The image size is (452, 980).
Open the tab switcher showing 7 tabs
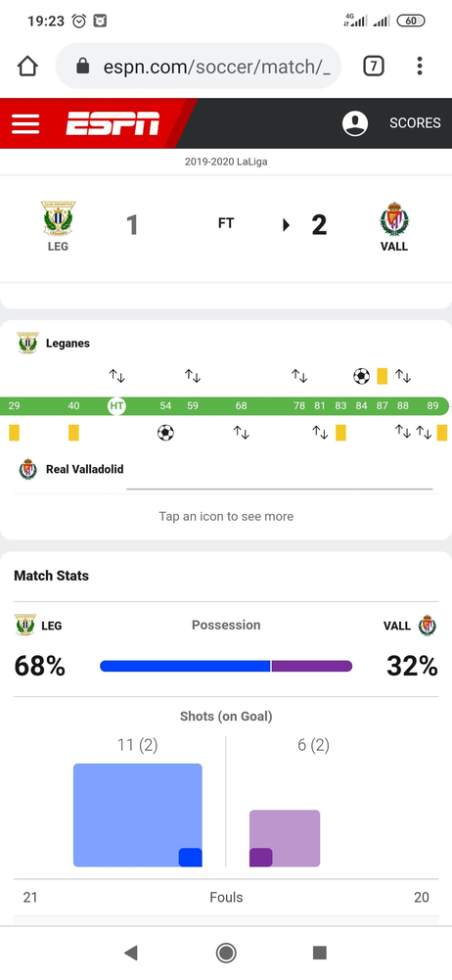(374, 67)
